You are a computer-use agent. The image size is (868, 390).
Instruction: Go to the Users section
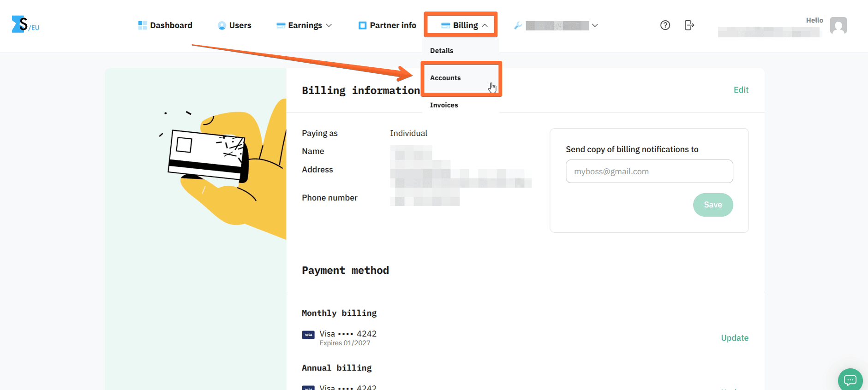[234, 25]
